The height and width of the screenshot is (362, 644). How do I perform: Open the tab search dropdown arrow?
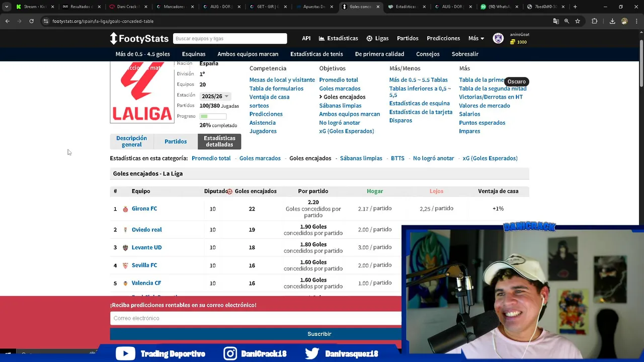click(6, 7)
